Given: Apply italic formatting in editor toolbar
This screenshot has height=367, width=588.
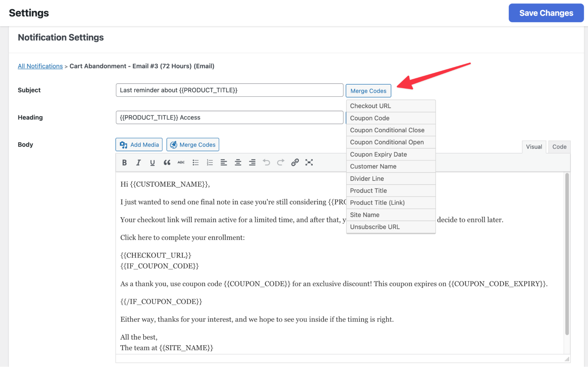Looking at the screenshot, I should tap(138, 162).
